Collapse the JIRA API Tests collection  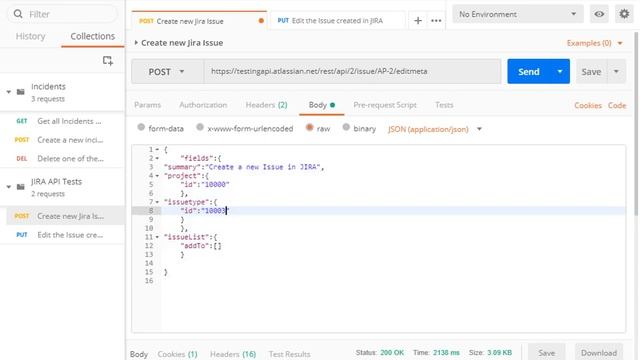[9, 187]
